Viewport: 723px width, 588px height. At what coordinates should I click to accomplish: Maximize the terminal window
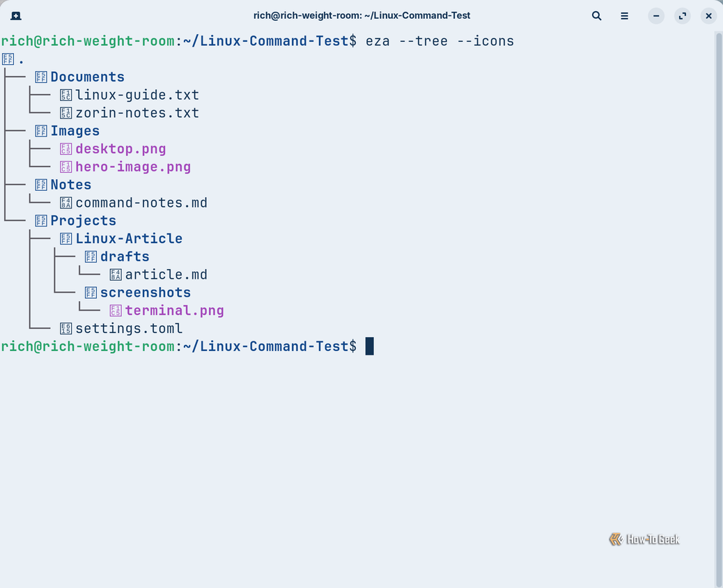(x=683, y=16)
